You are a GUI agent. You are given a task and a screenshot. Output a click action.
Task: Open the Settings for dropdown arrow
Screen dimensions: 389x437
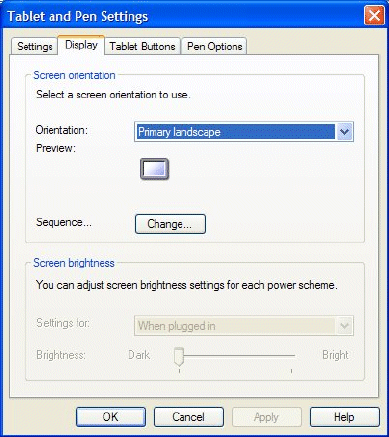(x=344, y=326)
